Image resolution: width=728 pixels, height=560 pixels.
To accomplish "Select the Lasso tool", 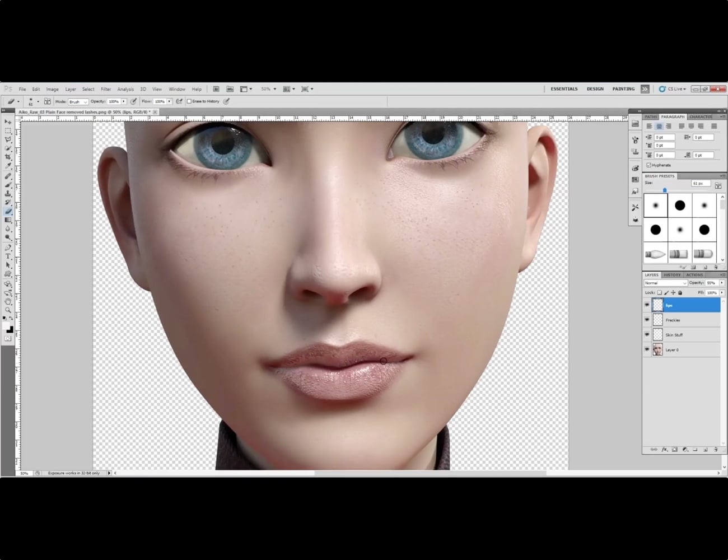I will coord(7,139).
